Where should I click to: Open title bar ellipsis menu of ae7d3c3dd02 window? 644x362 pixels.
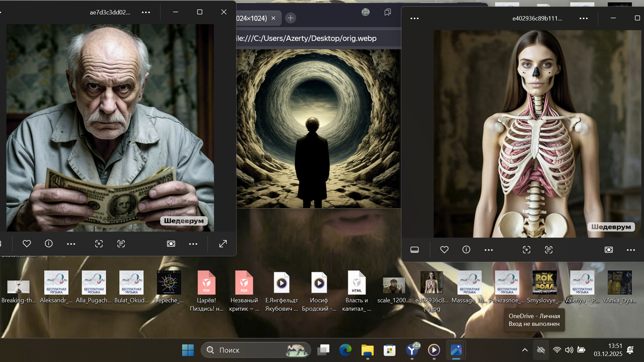(x=146, y=12)
